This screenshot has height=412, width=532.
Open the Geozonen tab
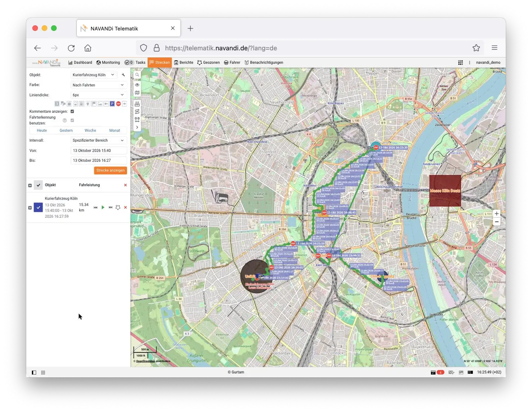point(208,63)
